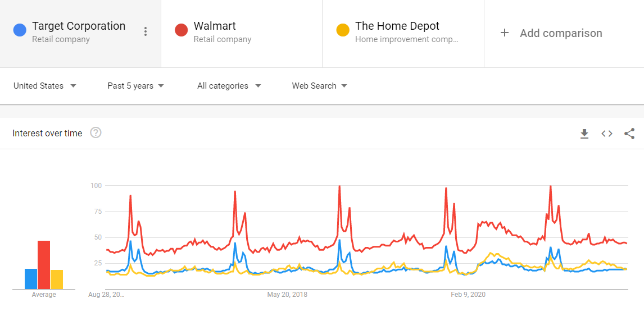
Task: Expand the United States region dropdown
Action: (x=45, y=86)
